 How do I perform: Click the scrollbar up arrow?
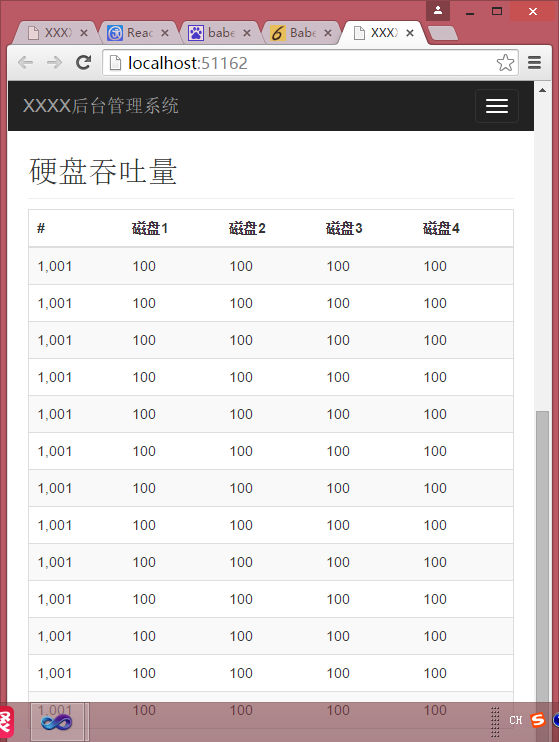point(542,90)
